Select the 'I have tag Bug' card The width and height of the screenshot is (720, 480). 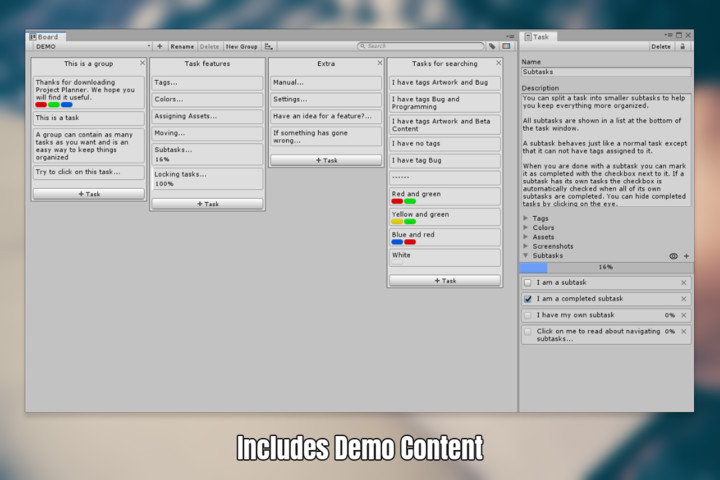(x=445, y=161)
